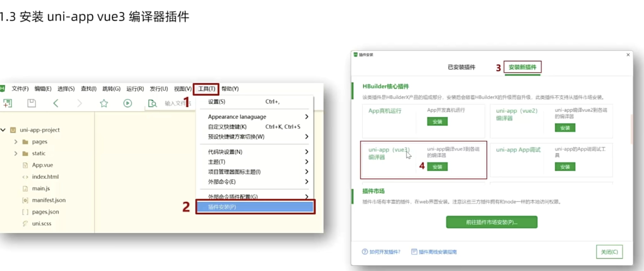Click the manifest.json file icon
Image resolution: width=644 pixels, height=271 pixels.
(25, 200)
